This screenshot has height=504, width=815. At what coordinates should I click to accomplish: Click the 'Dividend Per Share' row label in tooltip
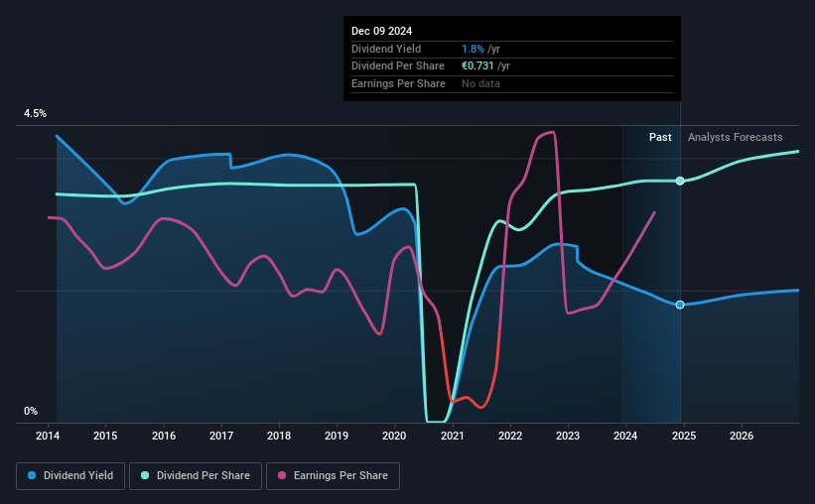[x=398, y=66]
